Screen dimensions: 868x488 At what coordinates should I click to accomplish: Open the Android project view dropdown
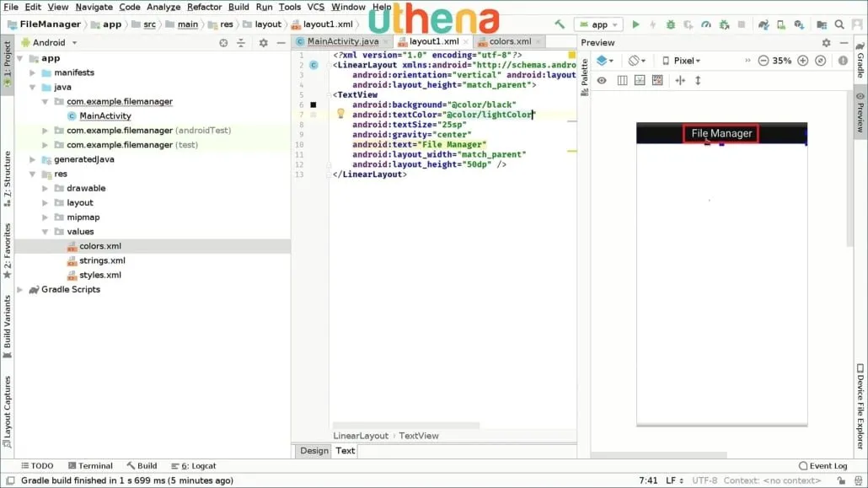coord(49,43)
